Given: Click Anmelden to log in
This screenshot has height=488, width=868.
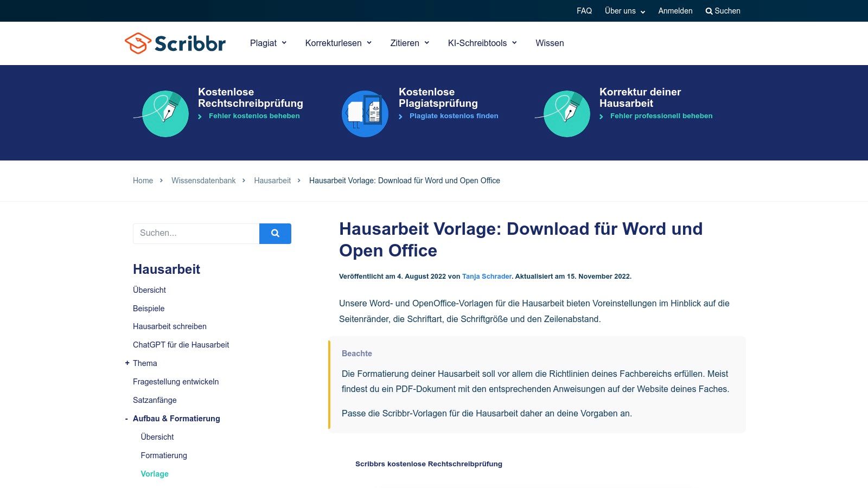Looking at the screenshot, I should pos(675,11).
